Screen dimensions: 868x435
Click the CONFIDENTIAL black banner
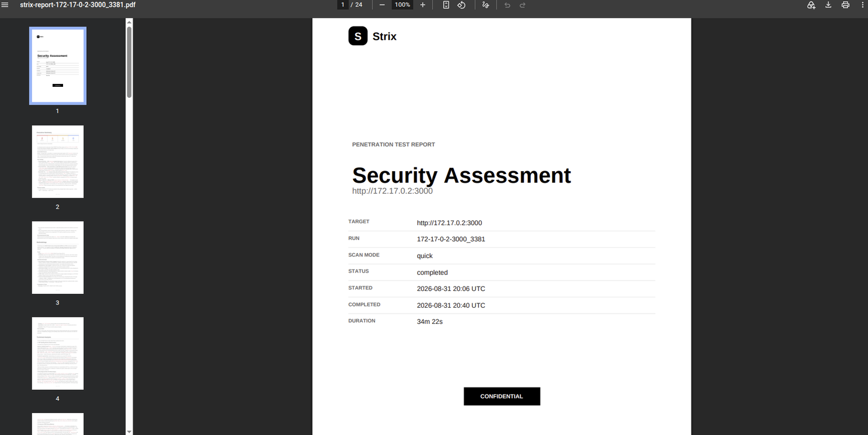pyautogui.click(x=502, y=396)
